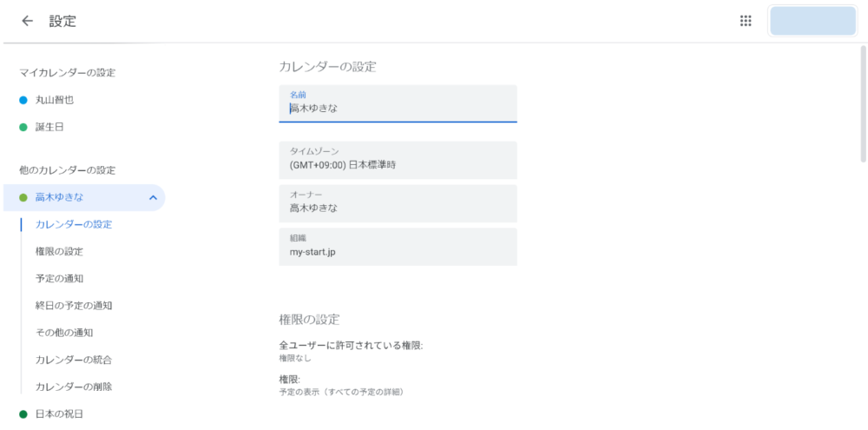
Task: Open the Google apps grid icon
Action: (746, 21)
